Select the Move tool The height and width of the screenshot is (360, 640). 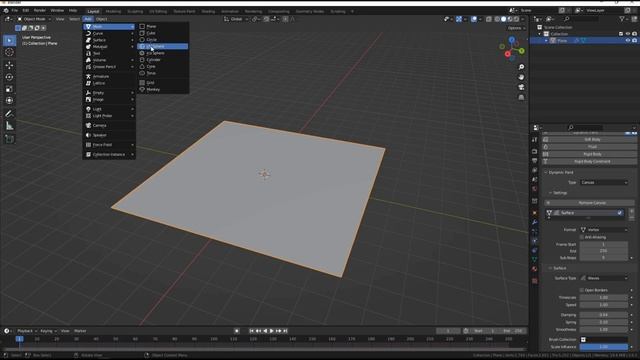tap(9, 65)
